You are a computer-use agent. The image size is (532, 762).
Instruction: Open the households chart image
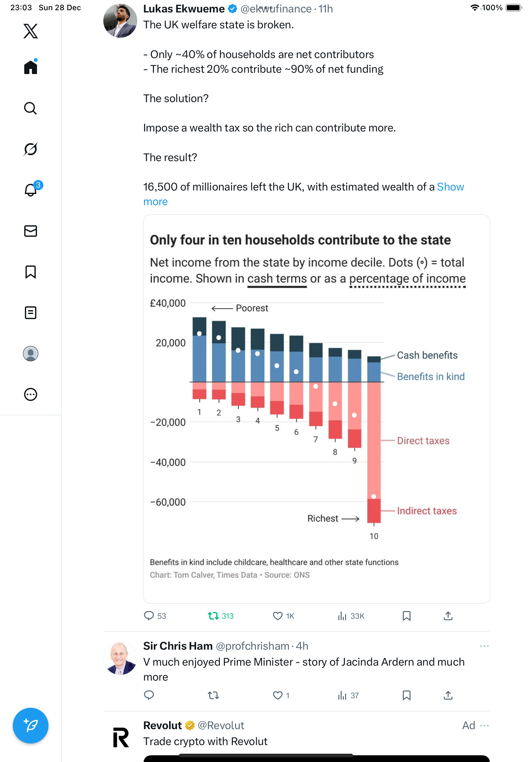(x=316, y=408)
